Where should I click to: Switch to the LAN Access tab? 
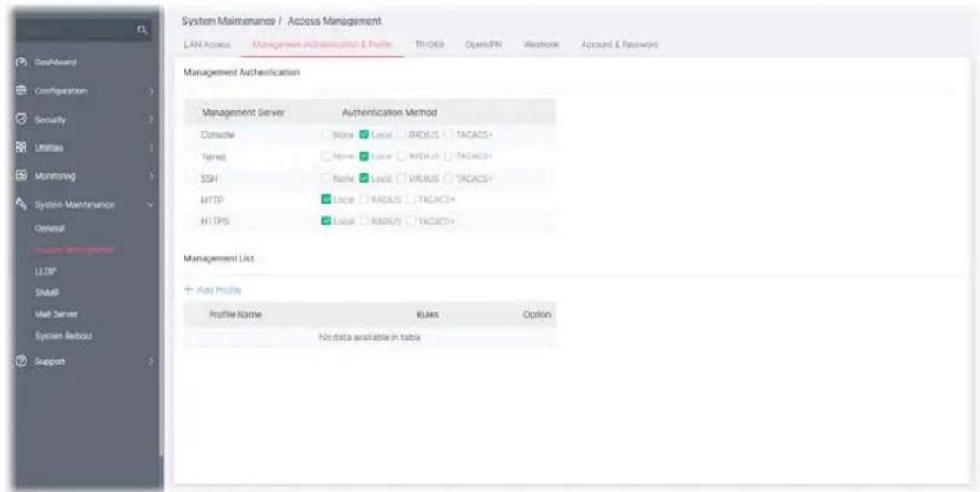(x=207, y=45)
